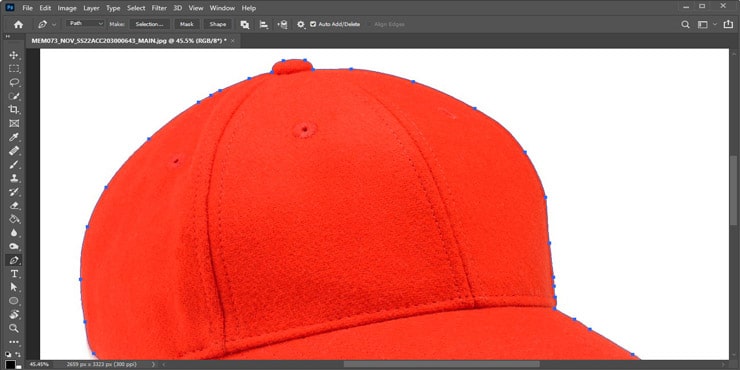The width and height of the screenshot is (740, 370).
Task: Open the File menu
Action: [x=28, y=8]
